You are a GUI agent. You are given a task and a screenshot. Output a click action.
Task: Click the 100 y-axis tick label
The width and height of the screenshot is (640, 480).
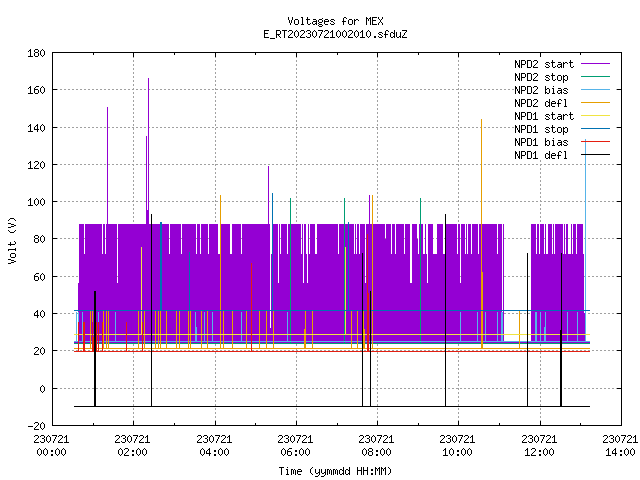pos(36,202)
